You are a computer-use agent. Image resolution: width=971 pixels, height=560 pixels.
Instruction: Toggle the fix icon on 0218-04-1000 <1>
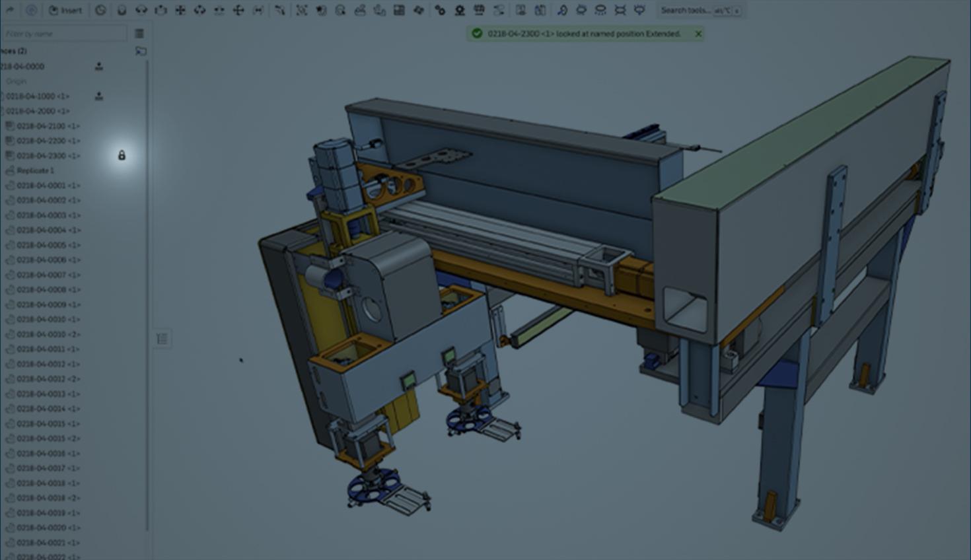(x=99, y=96)
